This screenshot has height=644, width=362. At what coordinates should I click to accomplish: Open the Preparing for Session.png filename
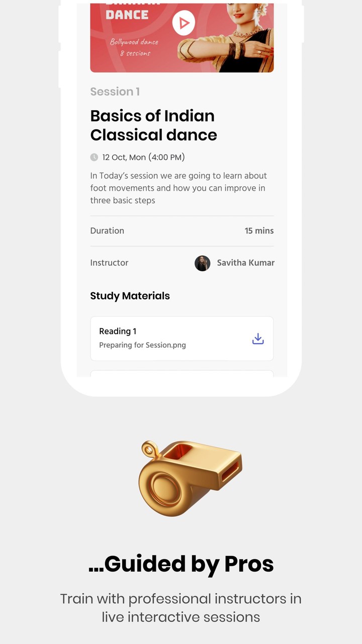[x=142, y=345]
